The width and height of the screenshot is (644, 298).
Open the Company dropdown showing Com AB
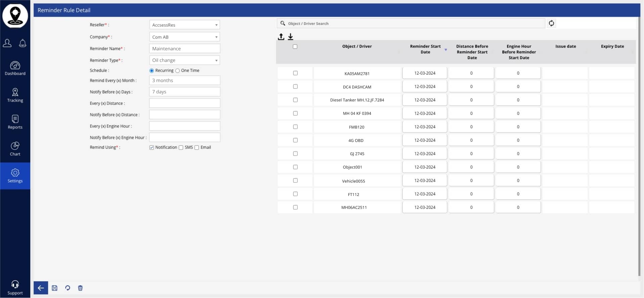tap(216, 37)
